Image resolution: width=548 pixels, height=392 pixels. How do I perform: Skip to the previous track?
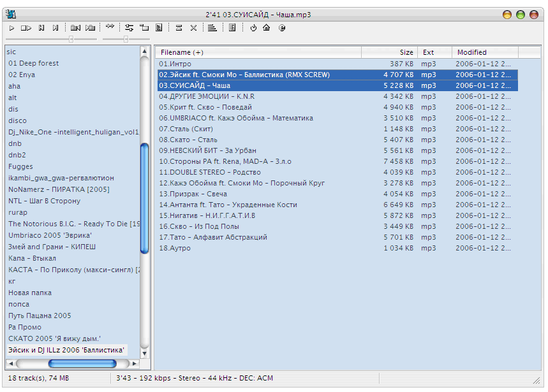[41, 28]
